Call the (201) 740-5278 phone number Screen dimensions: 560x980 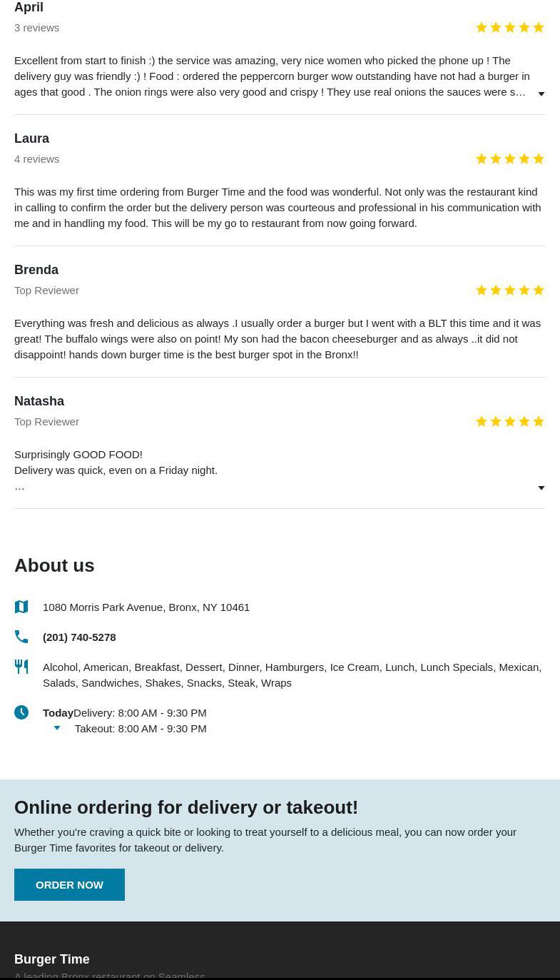pos(79,637)
